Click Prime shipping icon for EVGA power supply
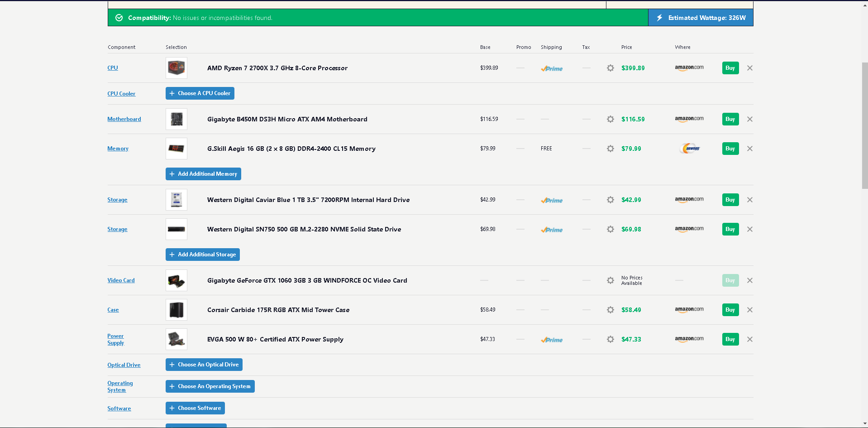Screen dimensions: 868x428 point(552,340)
